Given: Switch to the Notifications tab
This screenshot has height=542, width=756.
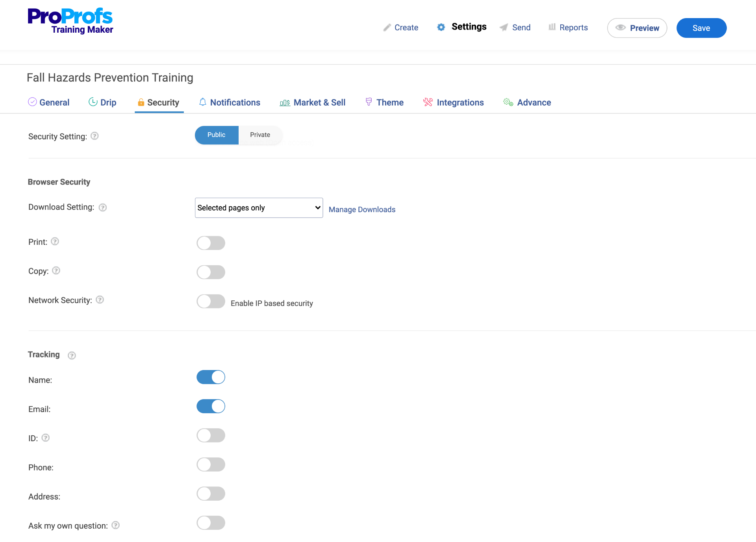Looking at the screenshot, I should click(x=235, y=102).
